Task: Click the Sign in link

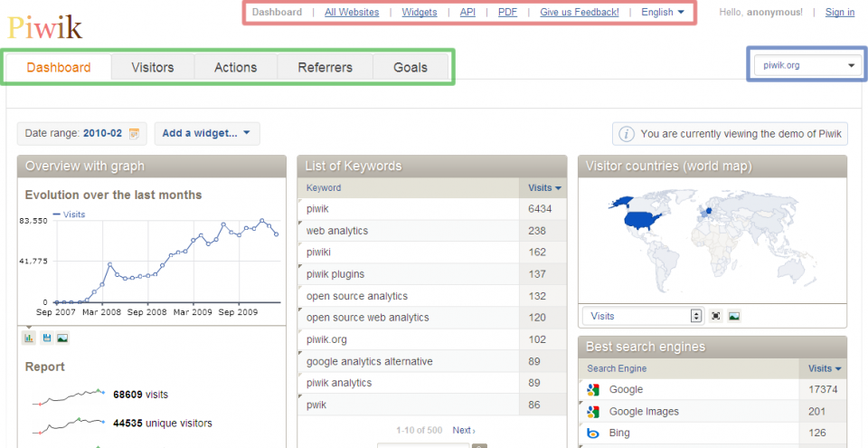Action: 840,12
